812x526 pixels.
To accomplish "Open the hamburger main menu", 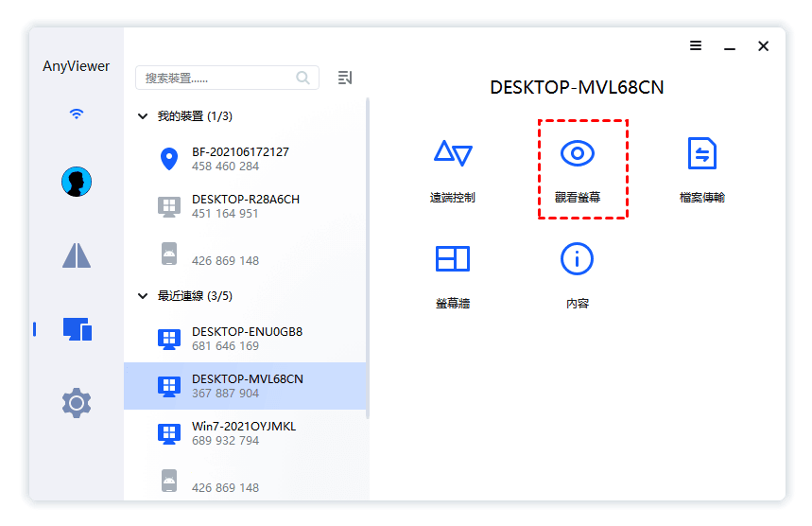I will click(696, 45).
